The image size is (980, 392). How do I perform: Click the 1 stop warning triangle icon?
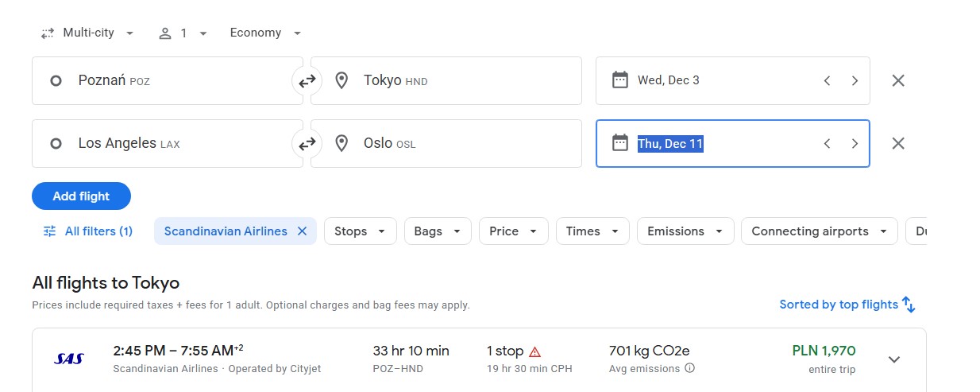click(535, 351)
